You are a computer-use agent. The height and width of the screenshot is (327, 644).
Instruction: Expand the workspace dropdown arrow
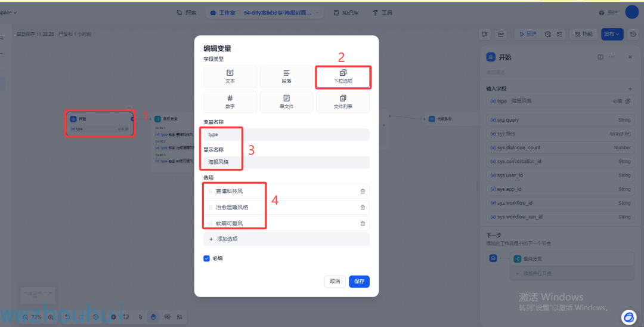(15, 13)
